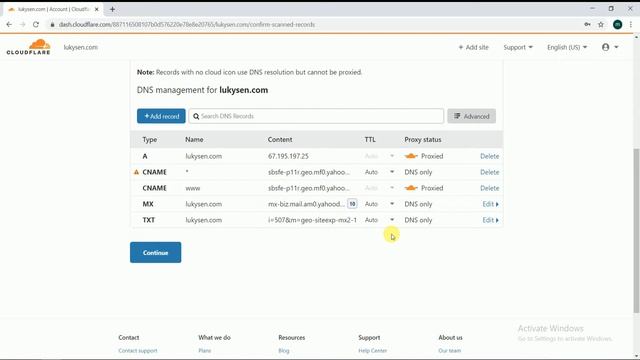Open the Contact support footer link
The width and height of the screenshot is (640, 360).
click(138, 351)
